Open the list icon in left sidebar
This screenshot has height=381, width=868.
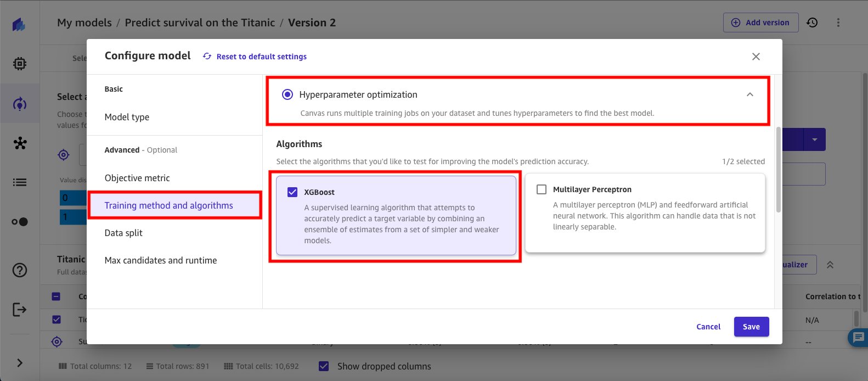point(20,182)
